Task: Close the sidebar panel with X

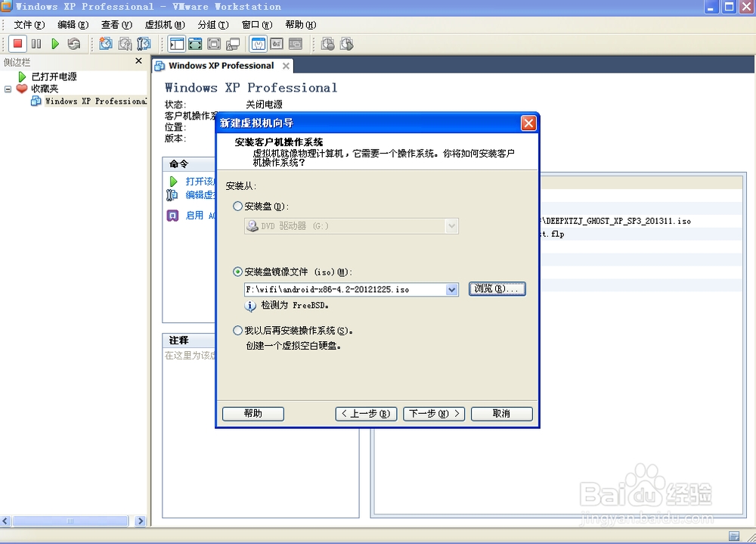Action: click(x=139, y=61)
